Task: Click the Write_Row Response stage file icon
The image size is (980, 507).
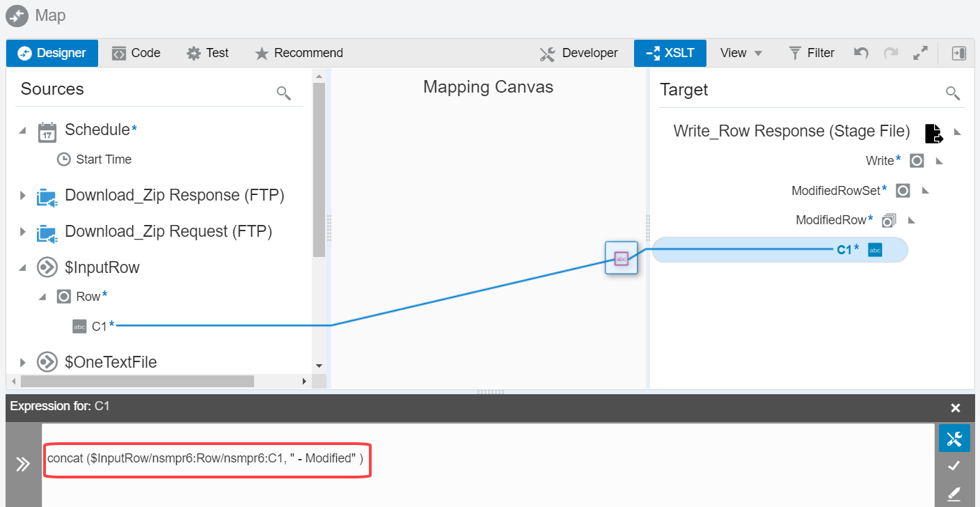Action: 933,134
